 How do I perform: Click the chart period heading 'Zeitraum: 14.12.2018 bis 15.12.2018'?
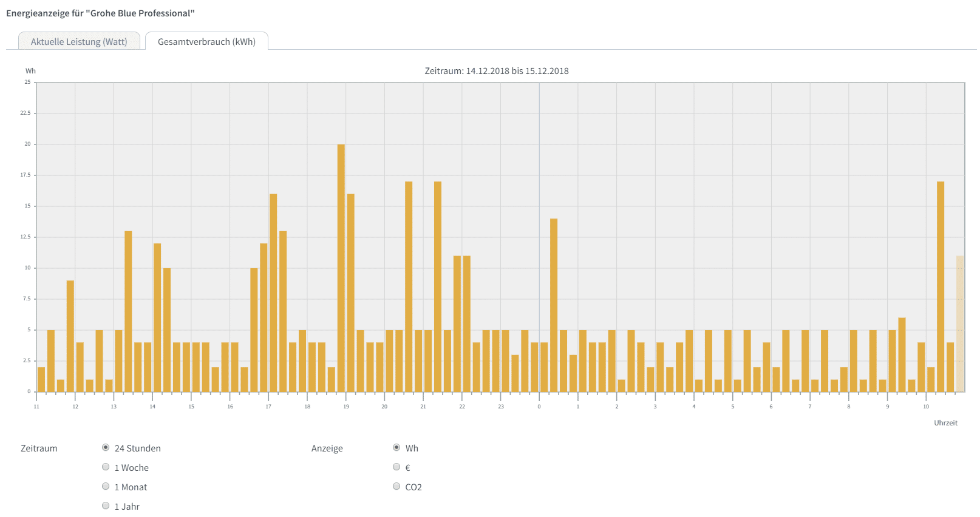497,71
